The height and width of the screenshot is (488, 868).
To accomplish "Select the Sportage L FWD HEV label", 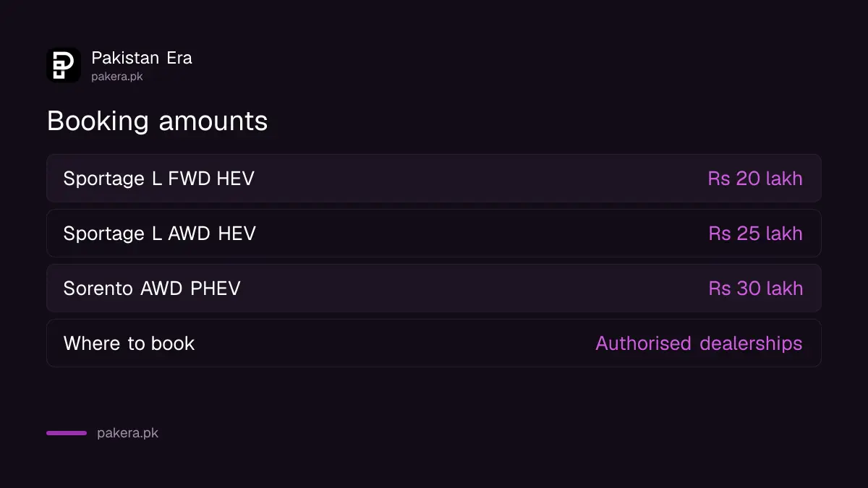I will point(159,179).
